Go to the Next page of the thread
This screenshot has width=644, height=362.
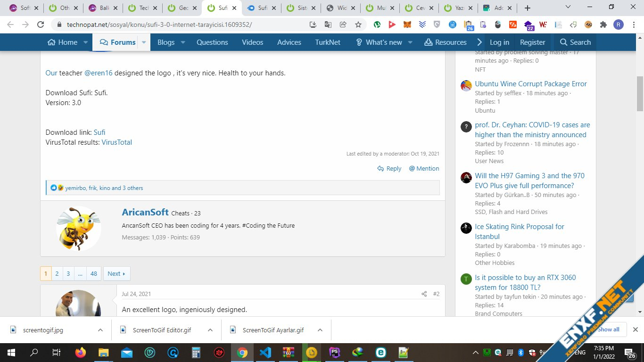click(x=116, y=274)
